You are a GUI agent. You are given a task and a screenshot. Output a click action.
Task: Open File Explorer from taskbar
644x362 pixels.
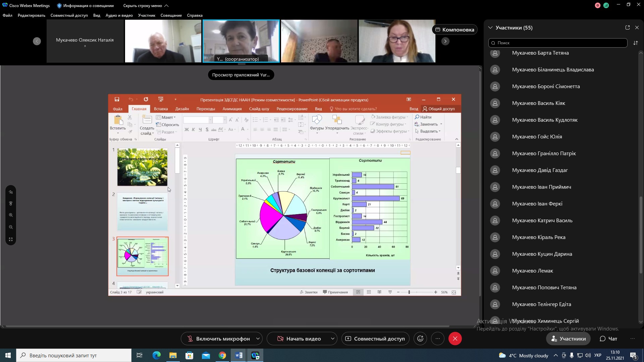[173, 355]
